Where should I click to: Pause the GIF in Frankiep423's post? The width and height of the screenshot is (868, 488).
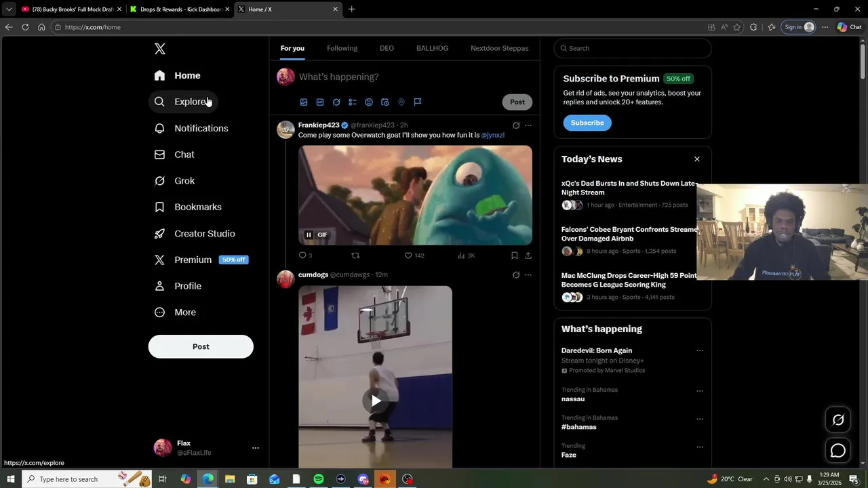[309, 235]
